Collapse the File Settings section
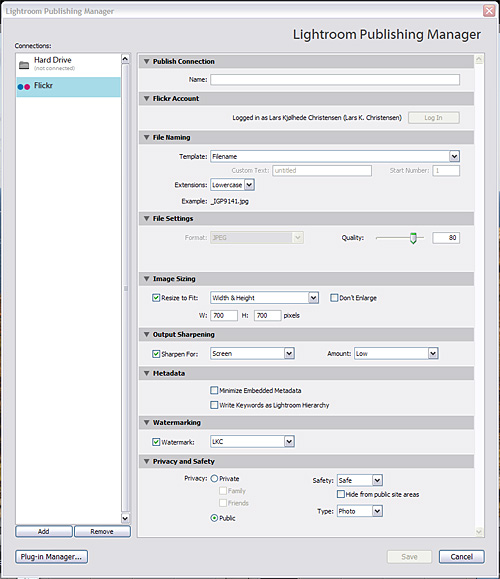This screenshot has width=500, height=579. click(x=147, y=219)
